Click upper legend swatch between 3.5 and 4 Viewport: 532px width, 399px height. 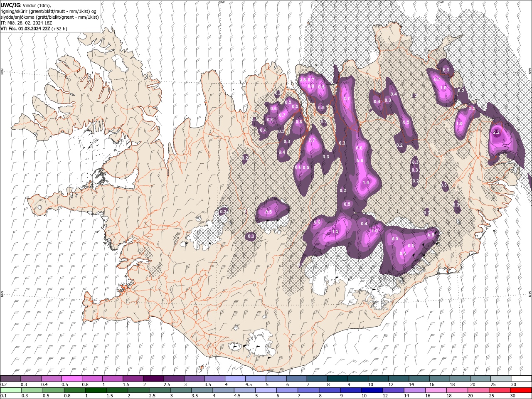(x=214, y=379)
